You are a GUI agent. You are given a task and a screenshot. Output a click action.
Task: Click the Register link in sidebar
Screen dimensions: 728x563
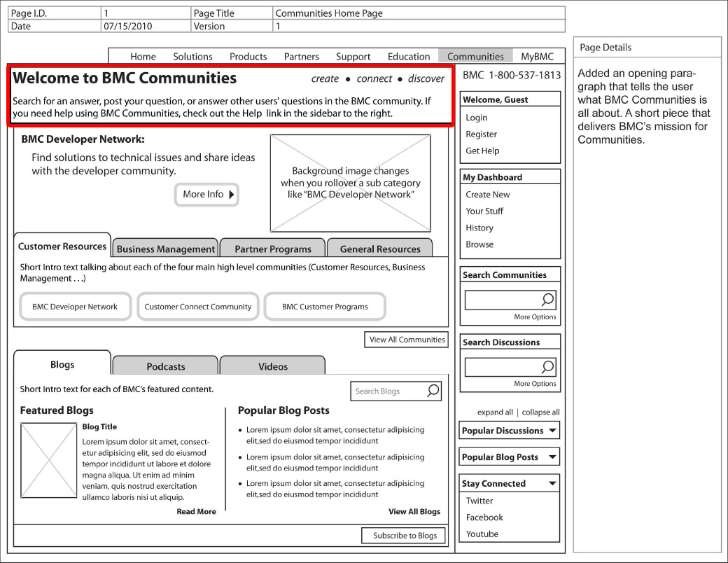tap(482, 134)
